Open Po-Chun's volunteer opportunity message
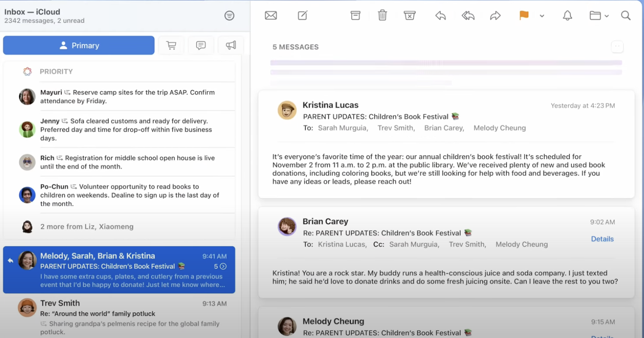The width and height of the screenshot is (644, 338). 119,195
